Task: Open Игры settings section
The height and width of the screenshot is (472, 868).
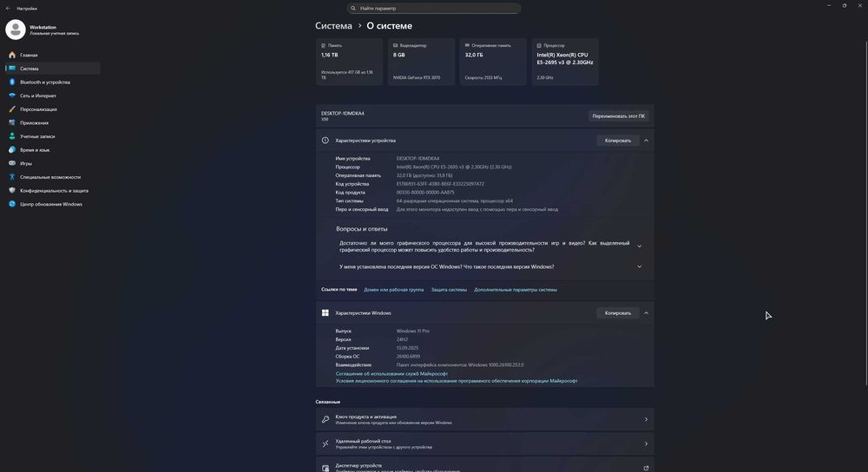Action: click(53, 163)
